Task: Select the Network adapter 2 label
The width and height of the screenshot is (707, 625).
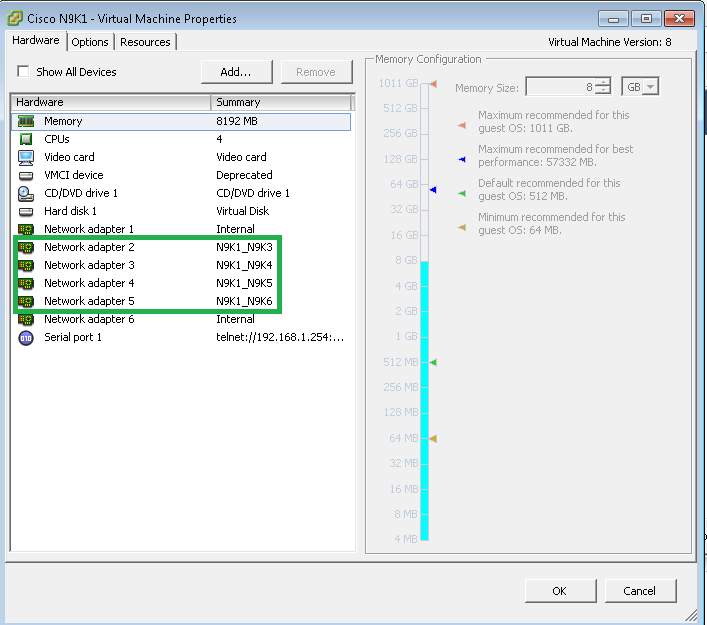Action: [x=89, y=248]
